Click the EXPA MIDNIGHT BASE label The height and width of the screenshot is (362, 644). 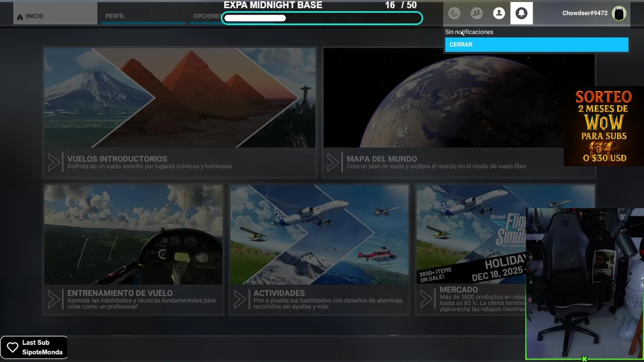[x=273, y=5]
